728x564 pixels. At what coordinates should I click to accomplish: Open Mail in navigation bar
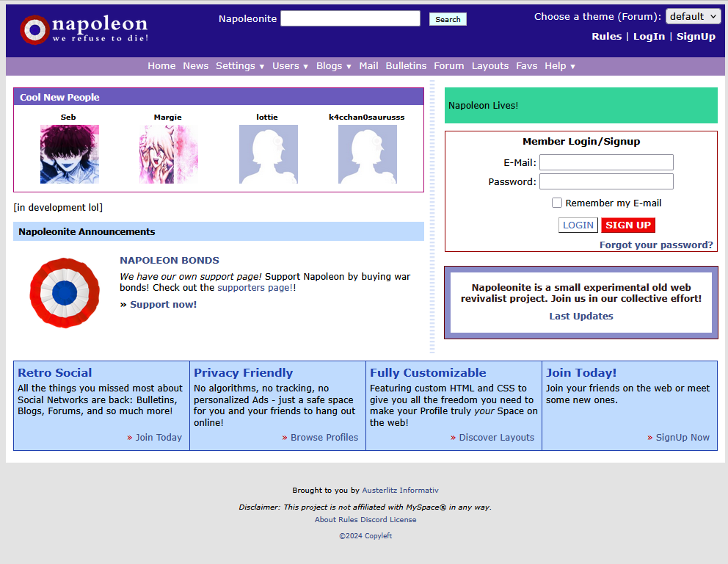point(368,66)
